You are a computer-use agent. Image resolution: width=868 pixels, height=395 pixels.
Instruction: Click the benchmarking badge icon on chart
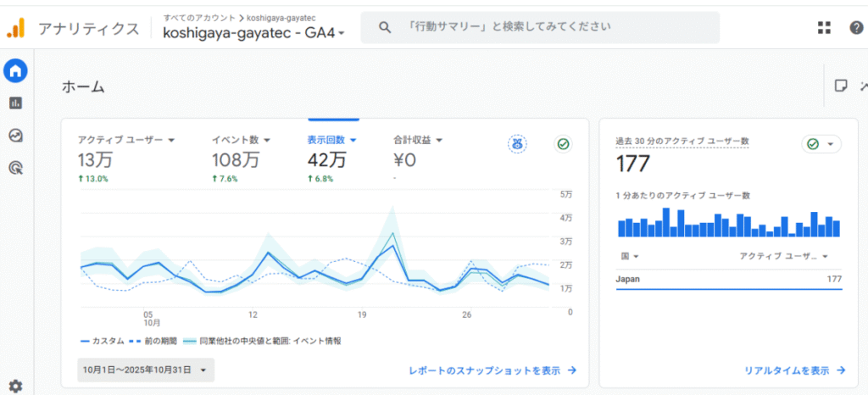click(x=517, y=144)
